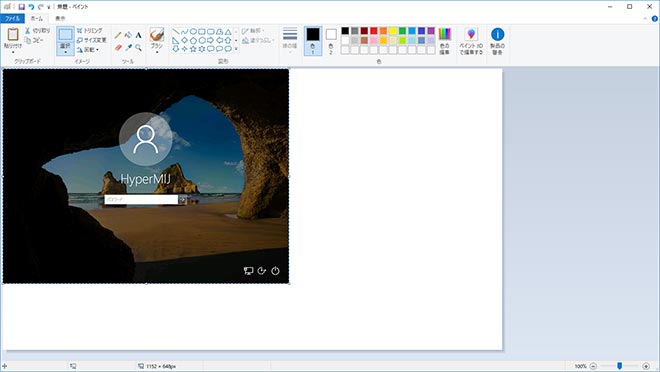Expand the Select options dropdown arrow

pyautogui.click(x=65, y=52)
